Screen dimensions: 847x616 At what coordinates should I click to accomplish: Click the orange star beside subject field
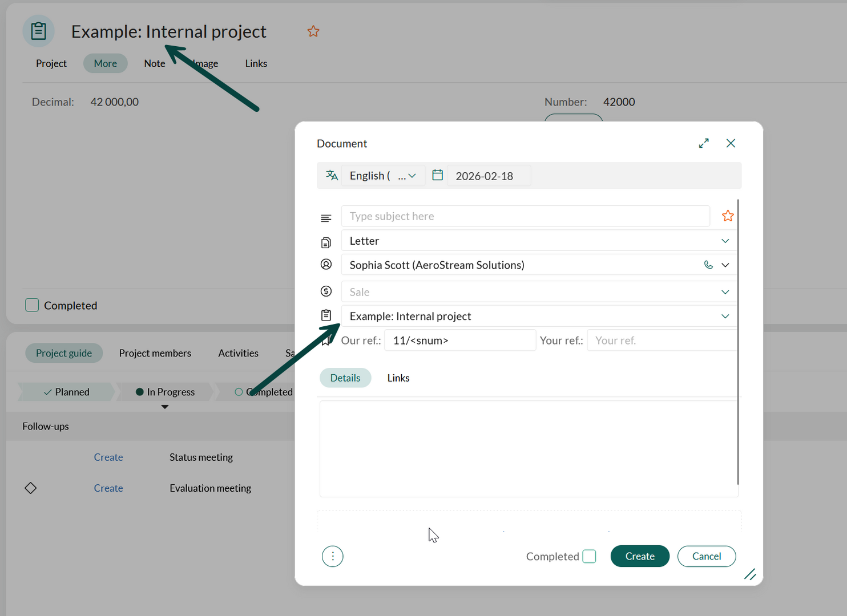[728, 216]
